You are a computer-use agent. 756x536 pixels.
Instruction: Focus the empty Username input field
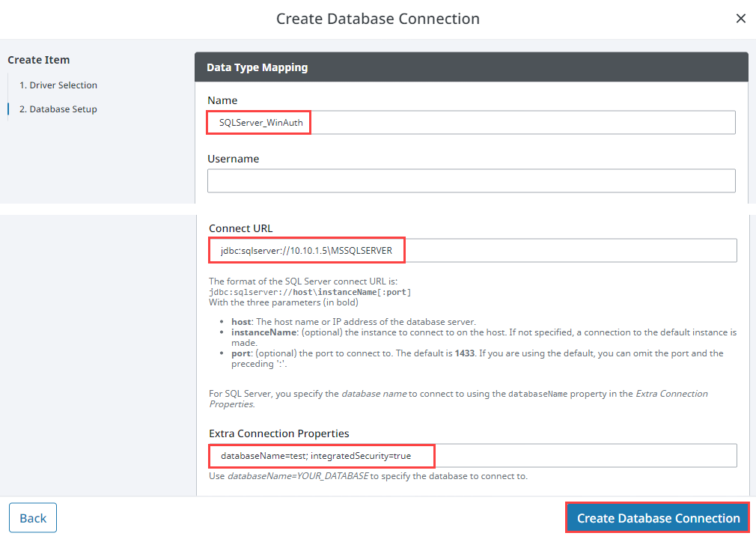point(471,180)
